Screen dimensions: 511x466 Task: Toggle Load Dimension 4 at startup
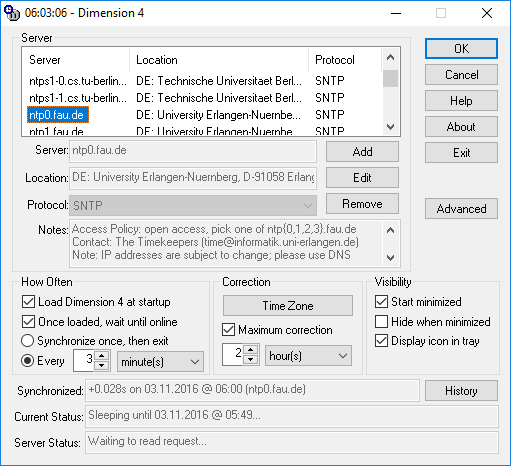28,302
